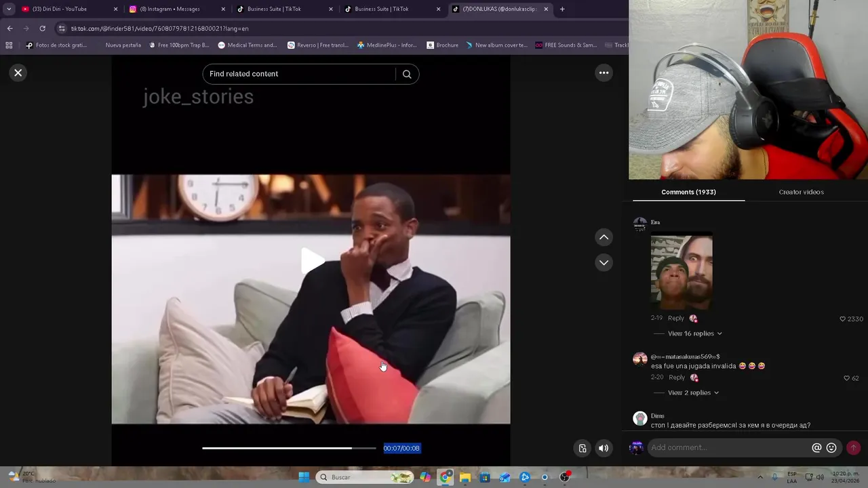
Task: Post the comment with the red arrow button
Action: click(x=853, y=447)
